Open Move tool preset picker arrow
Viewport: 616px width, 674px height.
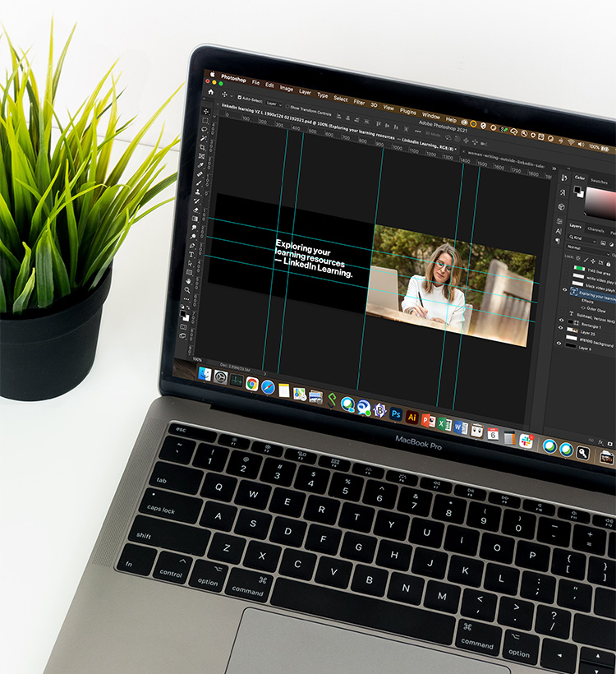click(231, 96)
